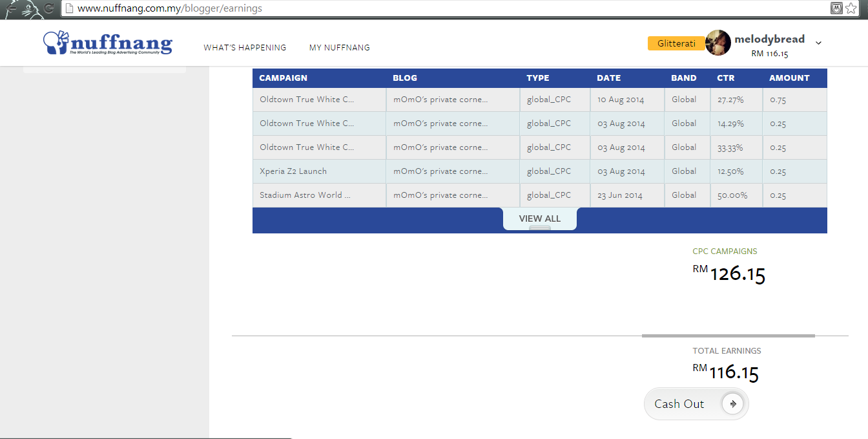Click the RM 116.15 balance under username
This screenshot has width=868, height=439.
coord(769,54)
